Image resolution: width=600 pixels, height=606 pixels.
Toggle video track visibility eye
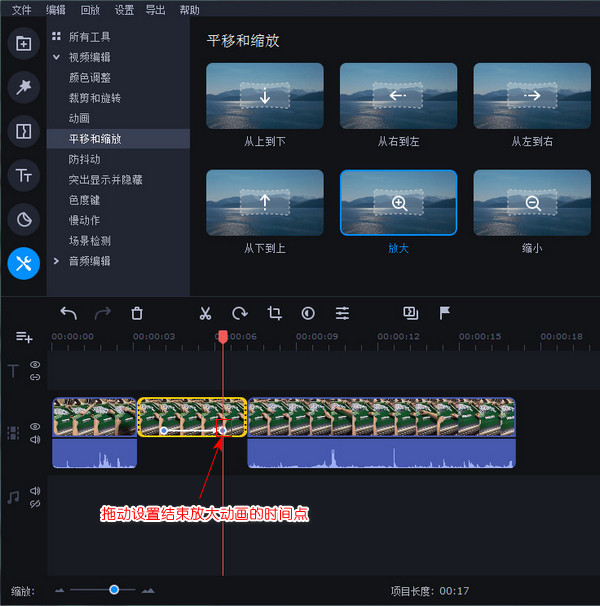pyautogui.click(x=35, y=426)
